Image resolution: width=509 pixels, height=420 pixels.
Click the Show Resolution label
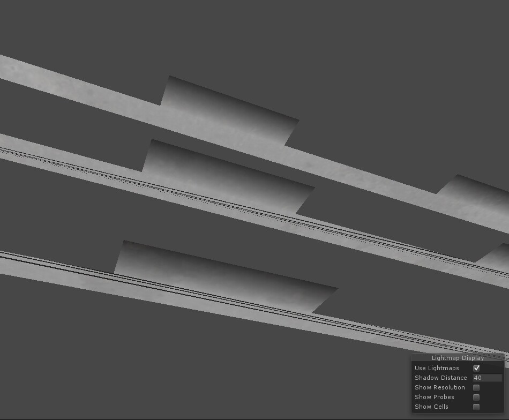tap(439, 387)
